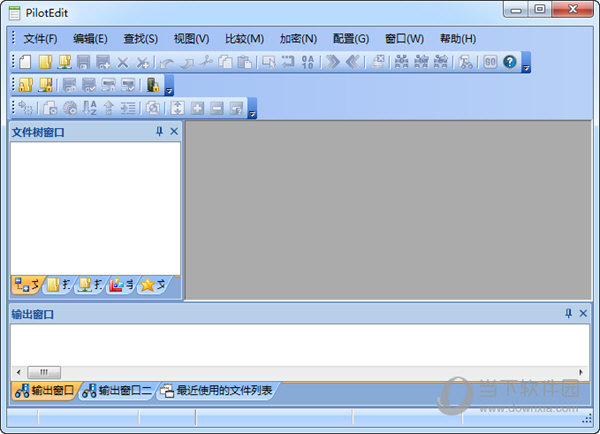Create a new blank file
The image size is (600, 434).
pos(25,62)
